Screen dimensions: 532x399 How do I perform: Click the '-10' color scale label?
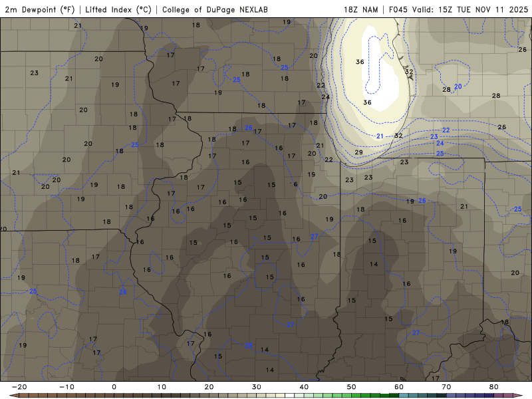pos(66,387)
